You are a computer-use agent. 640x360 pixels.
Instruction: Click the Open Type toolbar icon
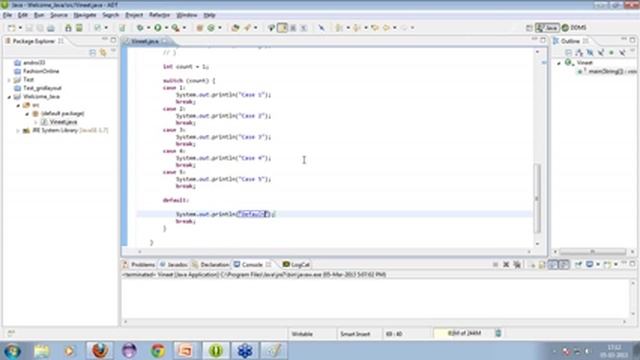pyautogui.click(x=235, y=28)
